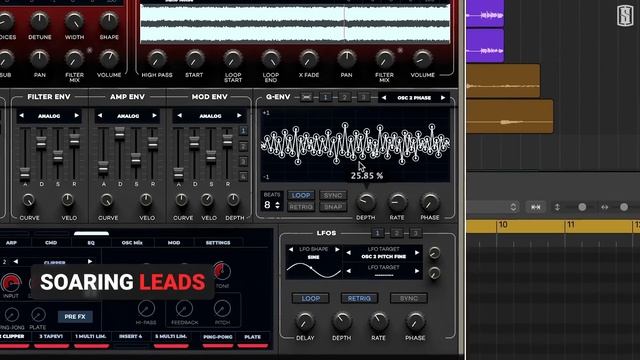
Task: Open the CMD tab
Action: pyautogui.click(x=51, y=242)
